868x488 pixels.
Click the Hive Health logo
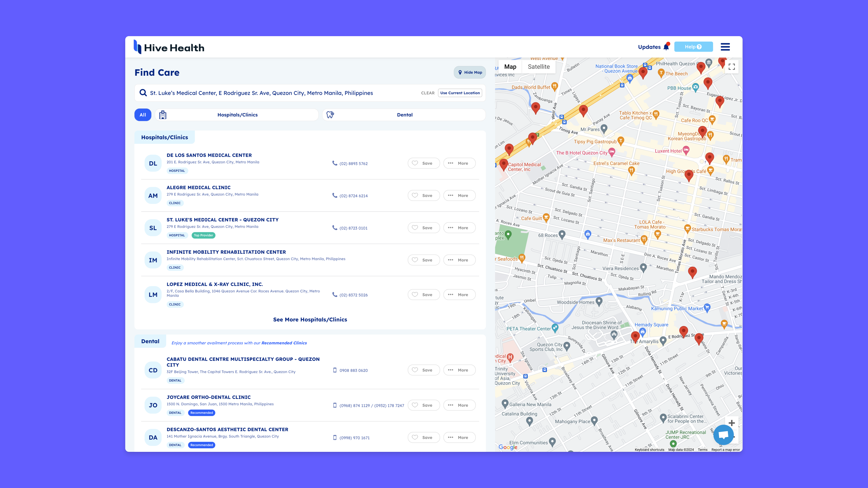[169, 47]
